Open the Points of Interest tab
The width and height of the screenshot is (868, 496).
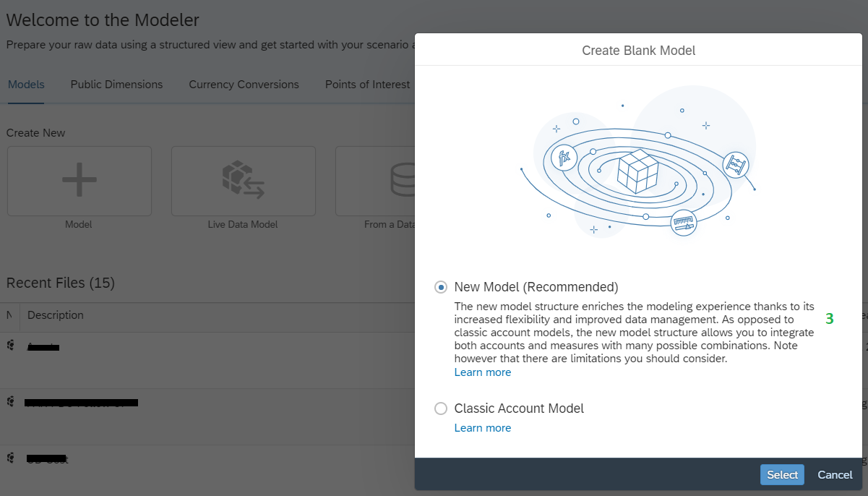[x=368, y=85]
